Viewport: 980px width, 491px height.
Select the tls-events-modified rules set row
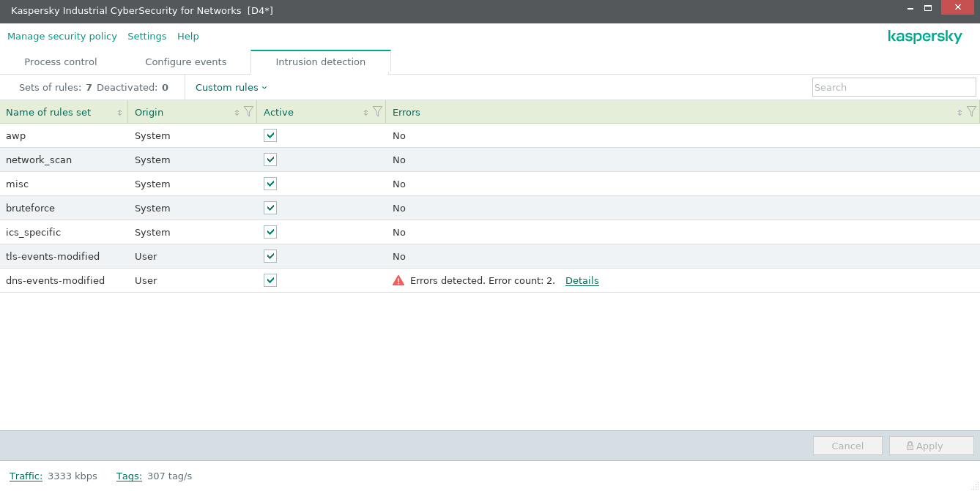[53, 256]
